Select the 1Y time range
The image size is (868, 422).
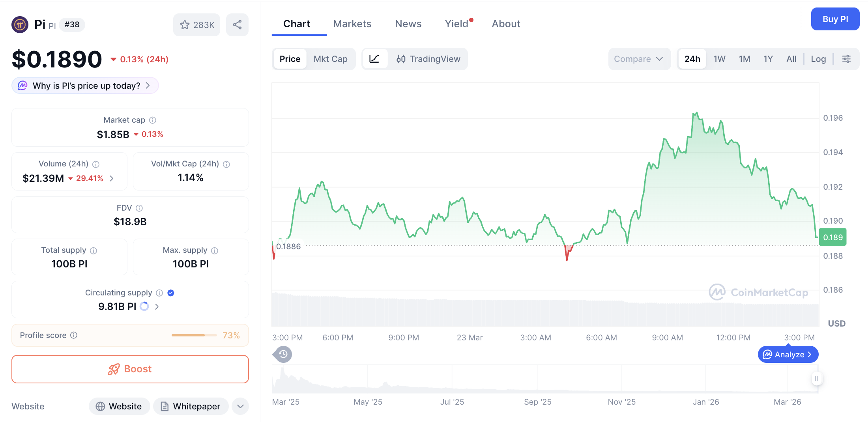[768, 59]
